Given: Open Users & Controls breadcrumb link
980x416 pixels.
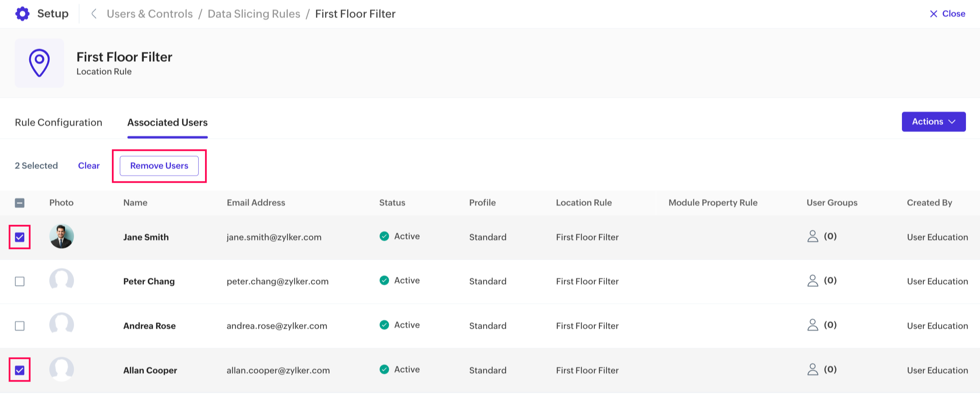Looking at the screenshot, I should (x=150, y=14).
